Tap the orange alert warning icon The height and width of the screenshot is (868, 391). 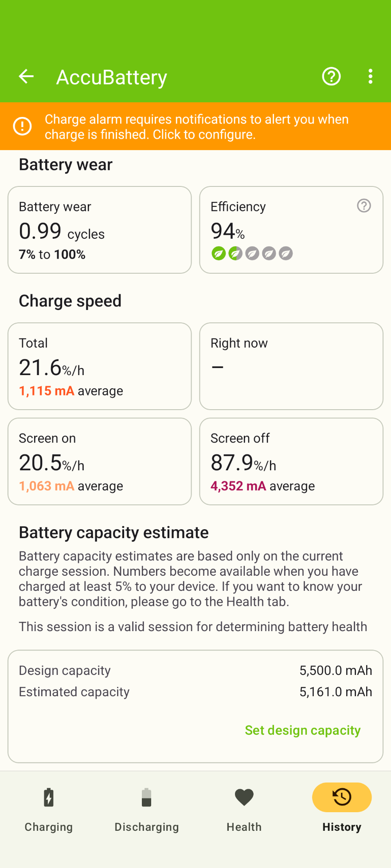coord(22,126)
